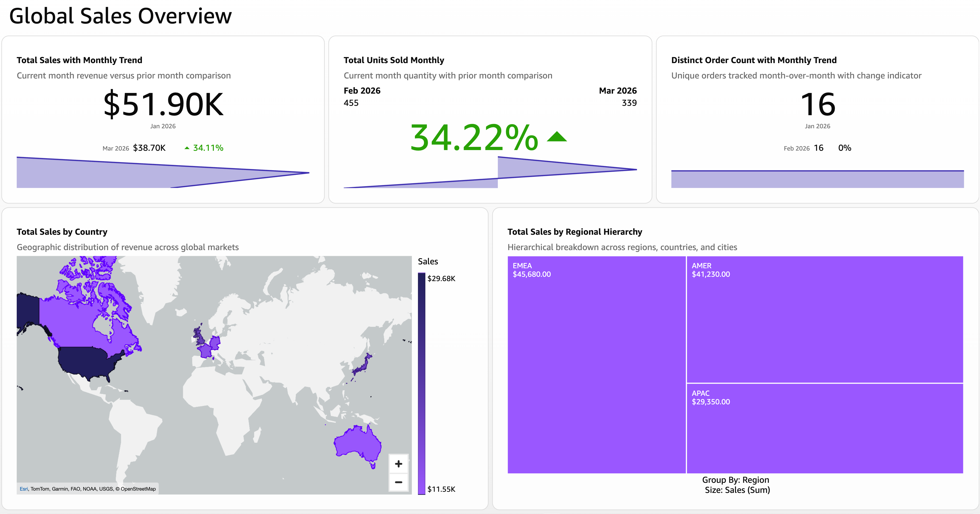The height and width of the screenshot is (514, 980).
Task: Click the green up-triangle beside 34.22%
Action: [x=557, y=136]
